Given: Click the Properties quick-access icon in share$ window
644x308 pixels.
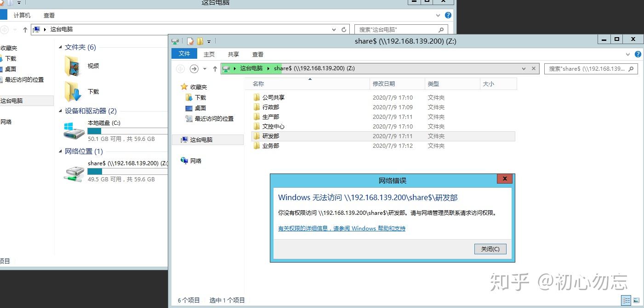Looking at the screenshot, I should pos(190,41).
